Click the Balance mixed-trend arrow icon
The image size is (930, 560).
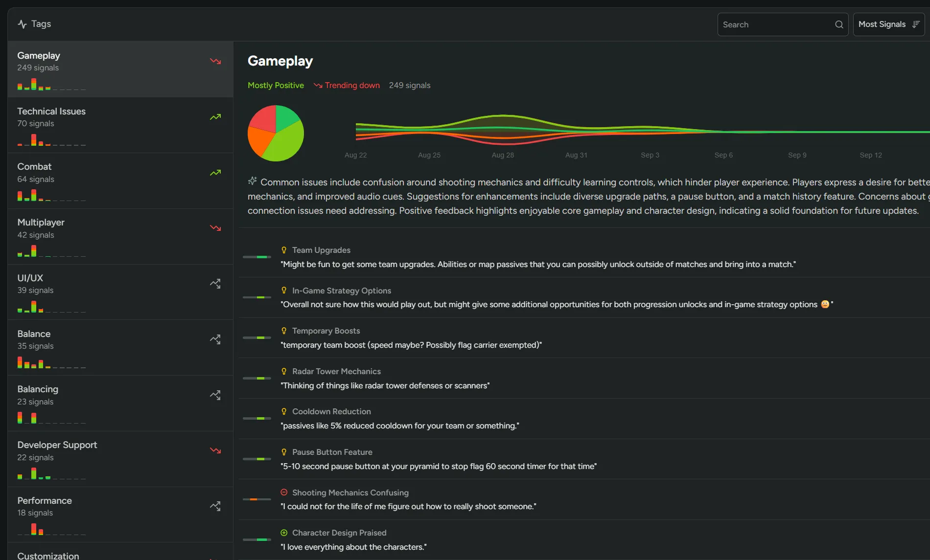tap(215, 339)
